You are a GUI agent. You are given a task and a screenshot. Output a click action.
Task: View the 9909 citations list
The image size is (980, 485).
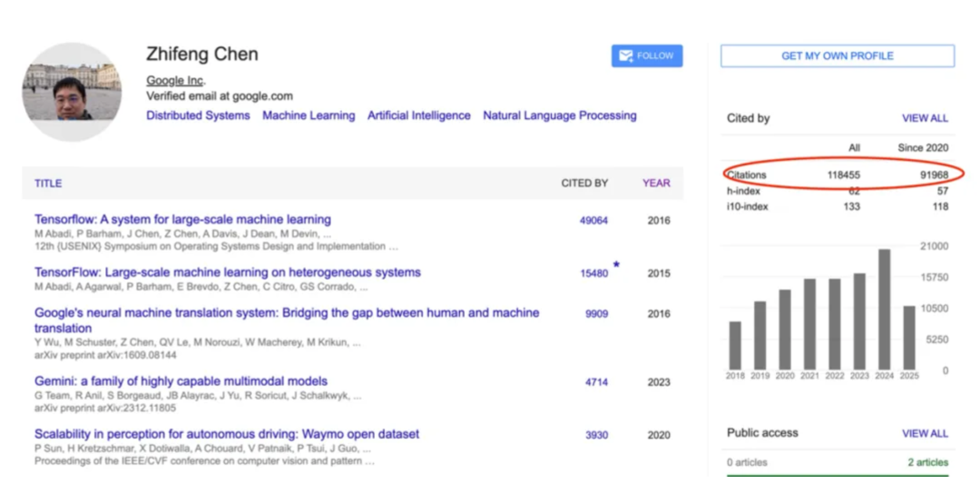[597, 314]
